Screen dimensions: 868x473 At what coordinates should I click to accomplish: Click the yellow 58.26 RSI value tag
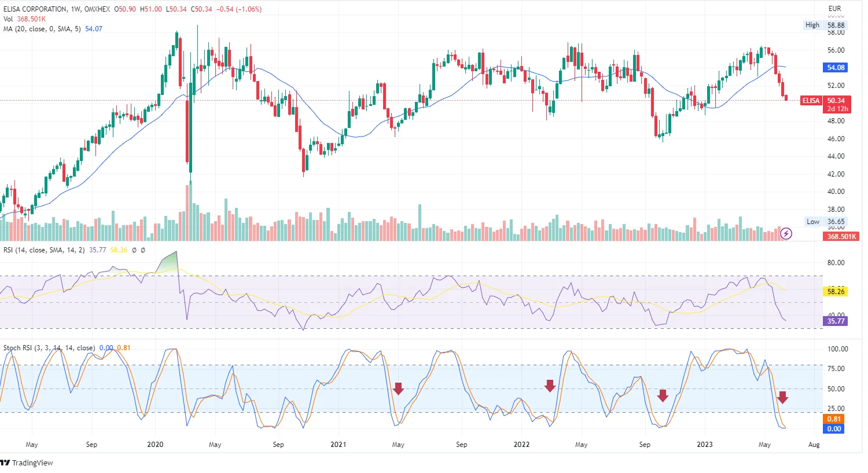coord(836,291)
